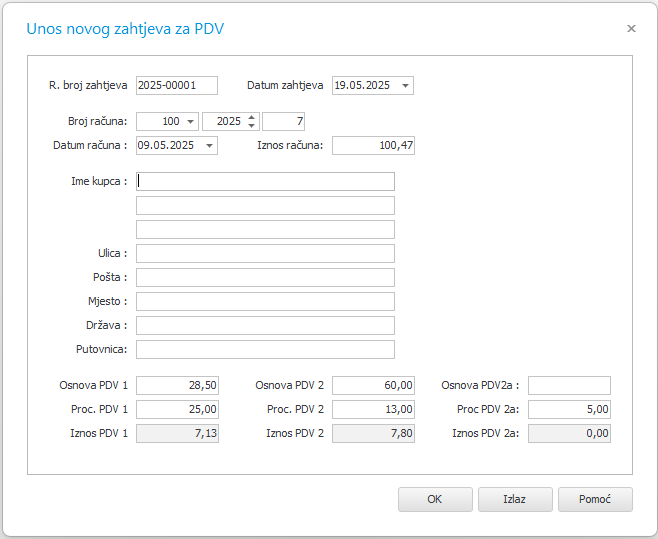
Task: Click the Proc. PDV 2 field
Action: pyautogui.click(x=373, y=409)
